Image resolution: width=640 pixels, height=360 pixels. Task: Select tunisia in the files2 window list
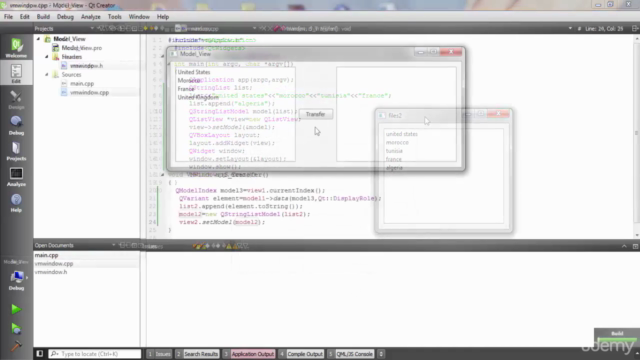click(394, 151)
